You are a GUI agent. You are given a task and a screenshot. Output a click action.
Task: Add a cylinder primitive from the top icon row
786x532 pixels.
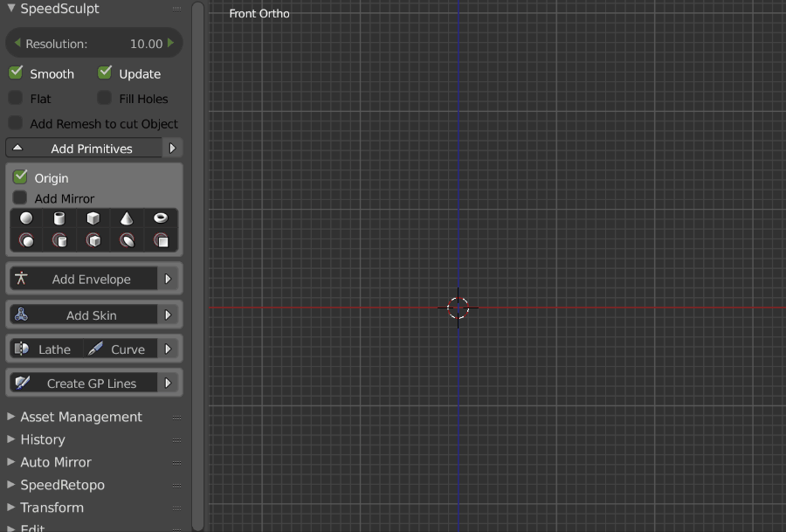pyautogui.click(x=59, y=218)
